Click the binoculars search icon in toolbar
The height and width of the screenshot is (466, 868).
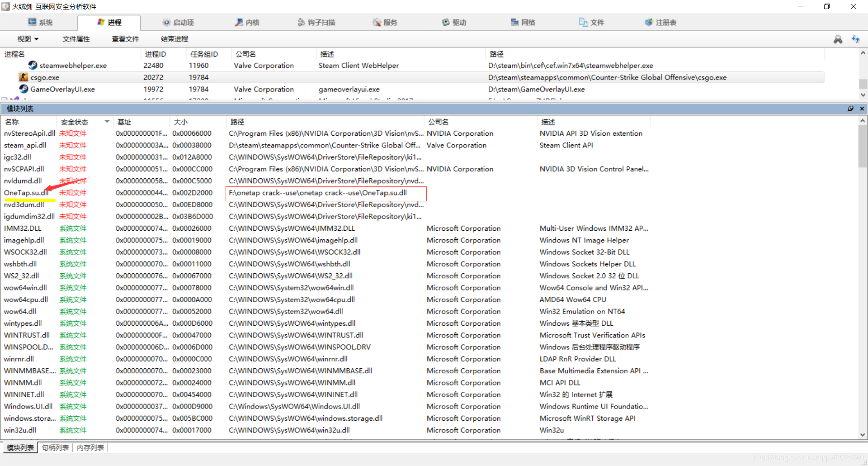(x=838, y=39)
